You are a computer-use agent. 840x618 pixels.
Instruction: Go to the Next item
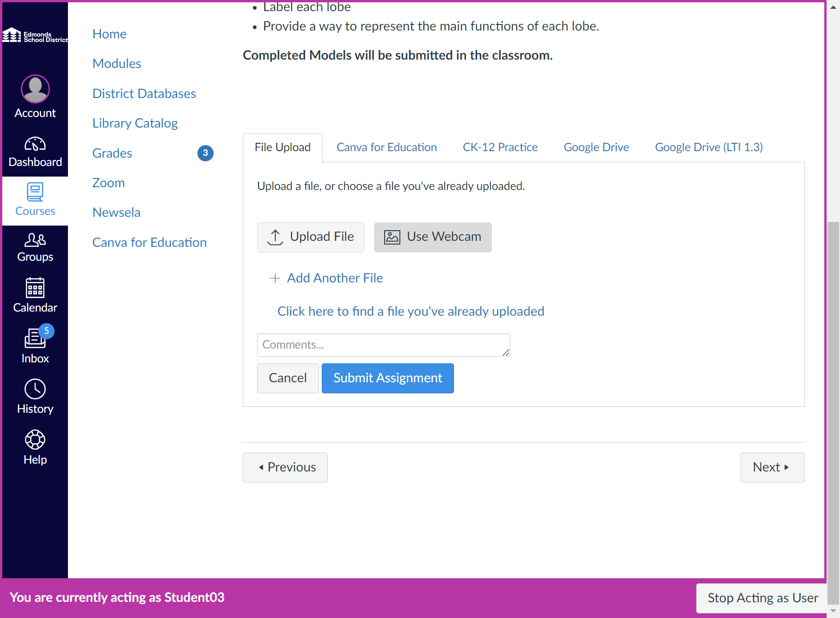click(x=773, y=467)
